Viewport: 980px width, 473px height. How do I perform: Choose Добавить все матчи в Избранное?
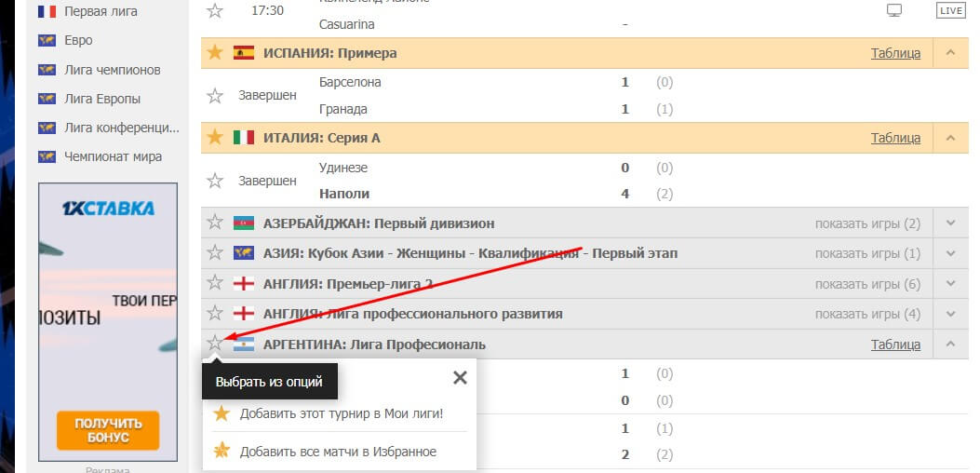[x=338, y=451]
